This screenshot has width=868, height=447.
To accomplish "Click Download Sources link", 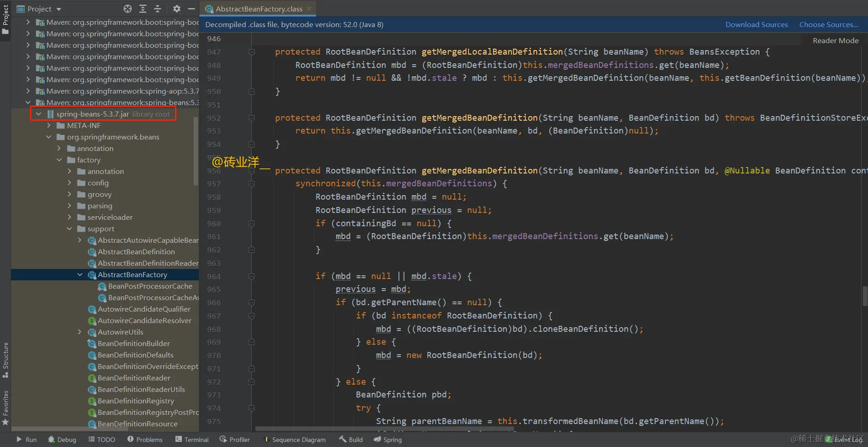I will point(756,24).
